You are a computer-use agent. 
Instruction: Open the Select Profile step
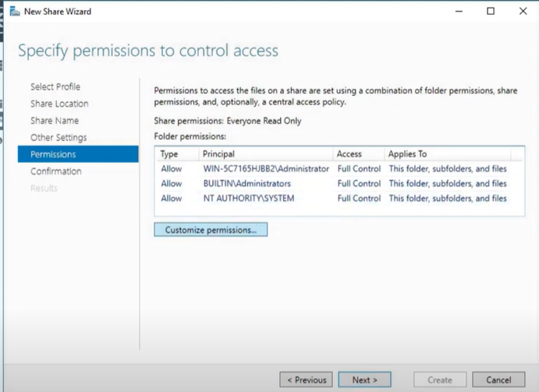pyautogui.click(x=55, y=87)
